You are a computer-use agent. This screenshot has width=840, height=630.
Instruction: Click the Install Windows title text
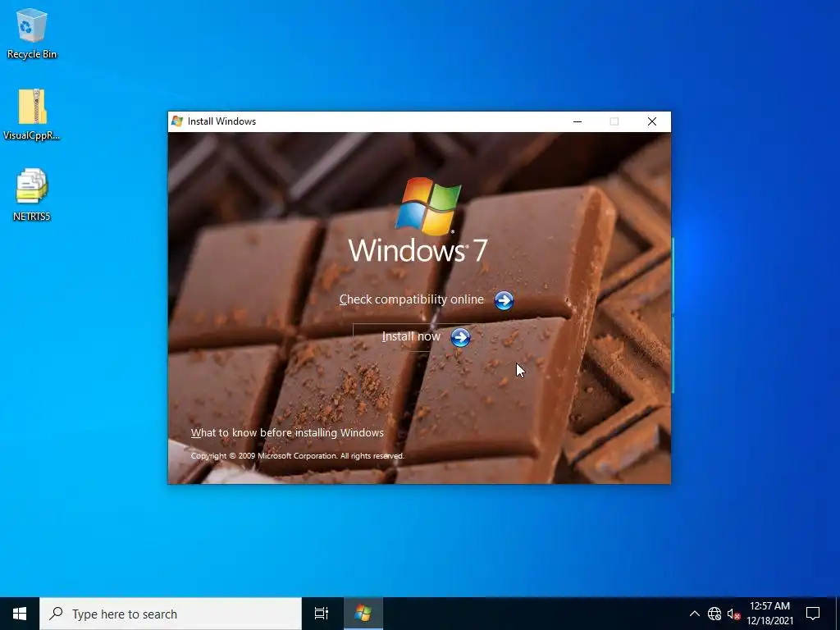221,121
